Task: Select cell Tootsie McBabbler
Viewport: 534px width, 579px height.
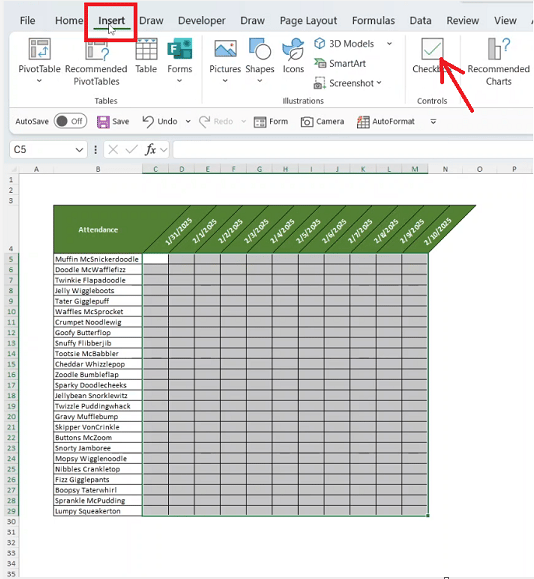Action: tap(98, 354)
